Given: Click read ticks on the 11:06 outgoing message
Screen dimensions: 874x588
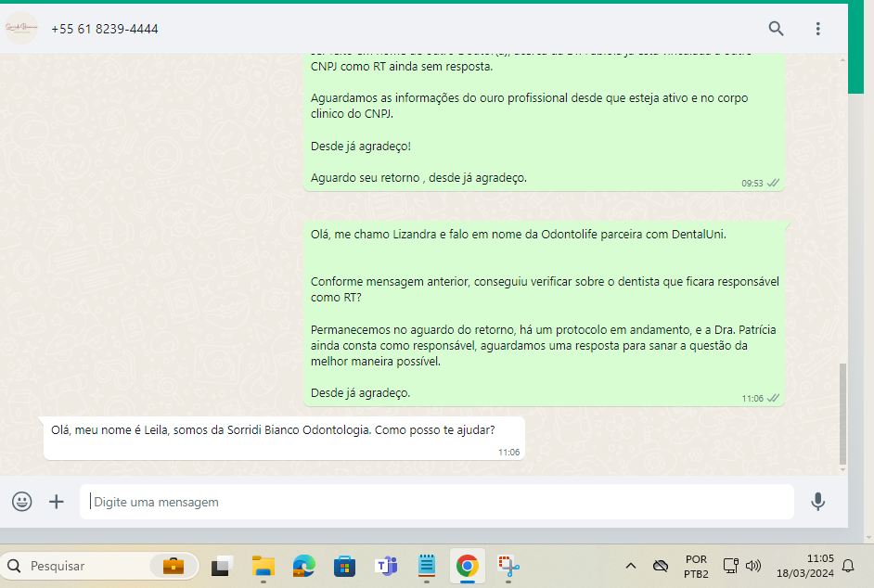Looking at the screenshot, I should 773,399.
